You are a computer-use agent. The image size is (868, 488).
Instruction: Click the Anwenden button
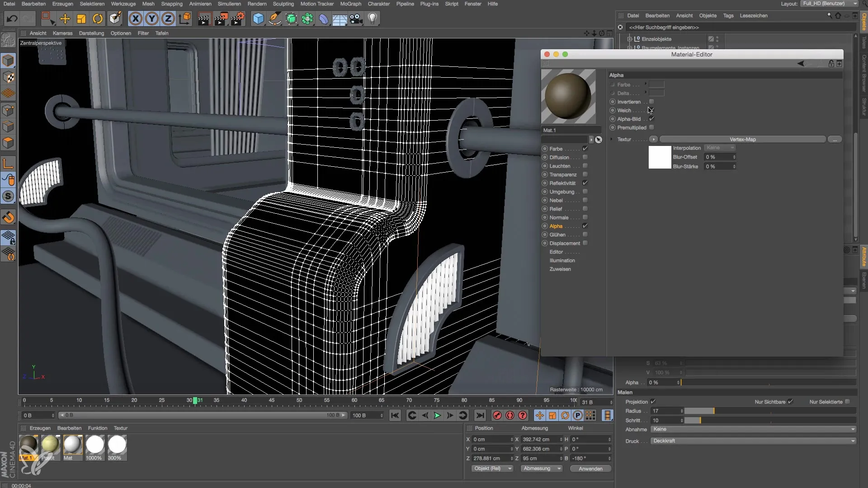[590, 469]
